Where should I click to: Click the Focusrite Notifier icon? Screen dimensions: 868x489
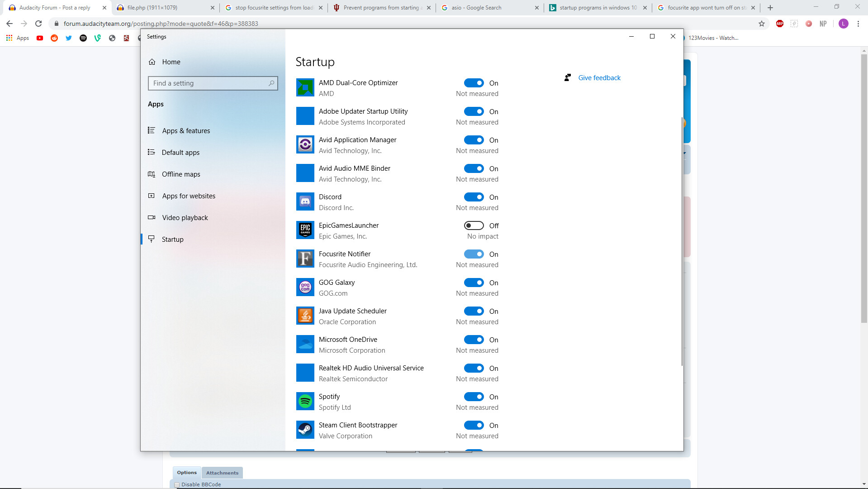pos(305,259)
